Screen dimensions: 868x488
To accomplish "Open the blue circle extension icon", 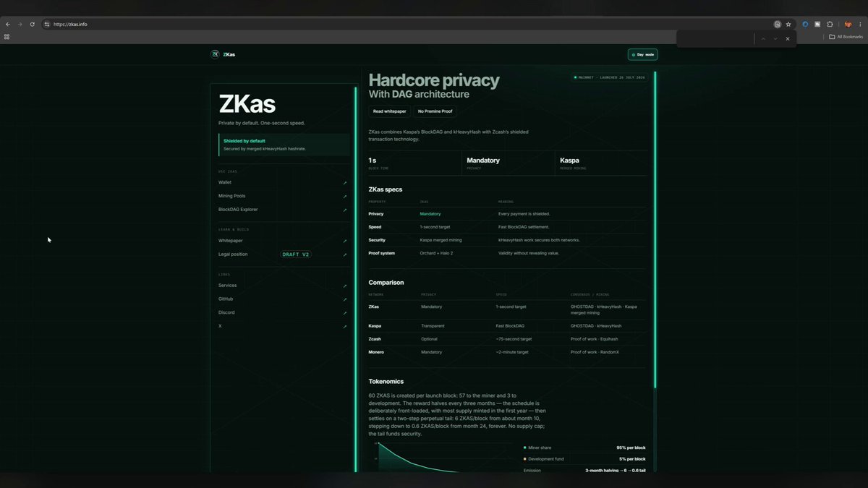I will coord(806,24).
